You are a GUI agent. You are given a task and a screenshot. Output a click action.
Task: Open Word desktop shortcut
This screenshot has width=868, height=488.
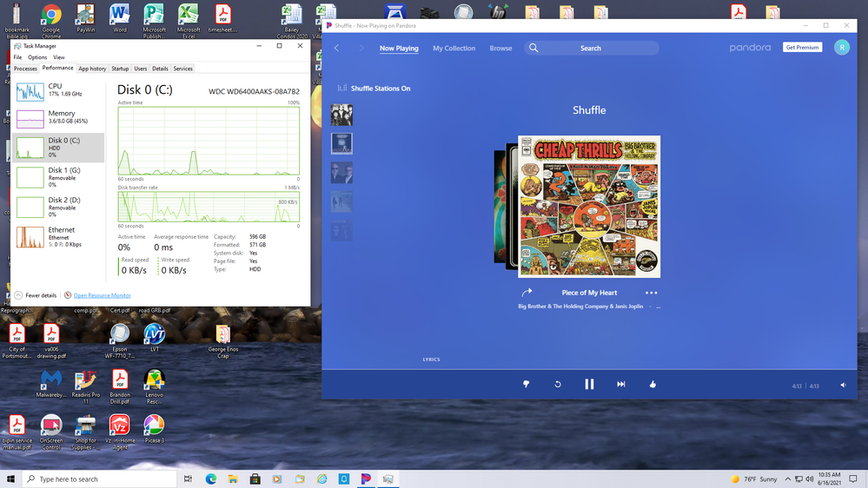click(x=120, y=17)
